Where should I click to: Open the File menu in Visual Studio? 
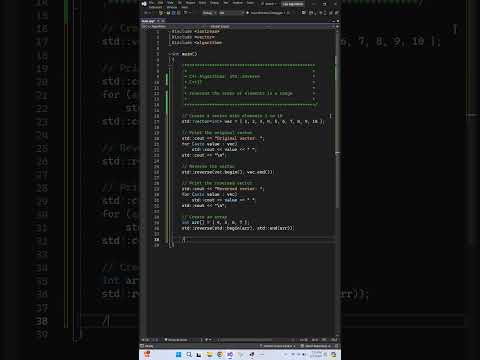[x=152, y=3]
